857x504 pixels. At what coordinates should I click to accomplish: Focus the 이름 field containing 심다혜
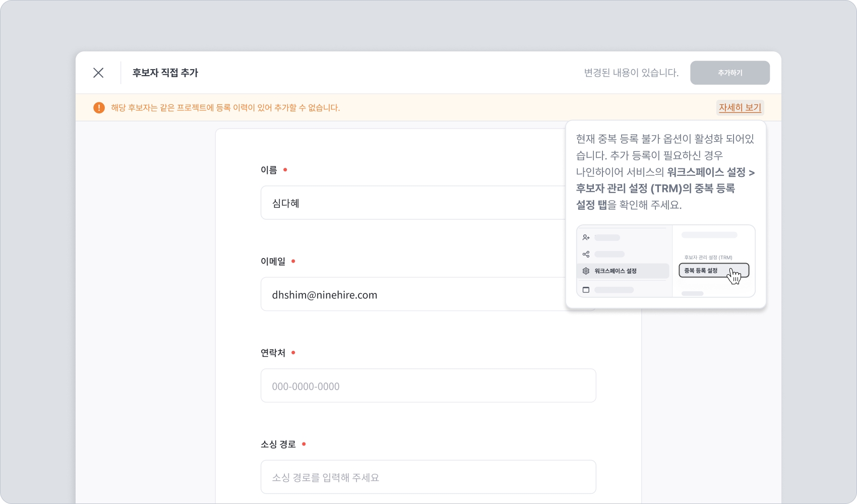(413, 203)
